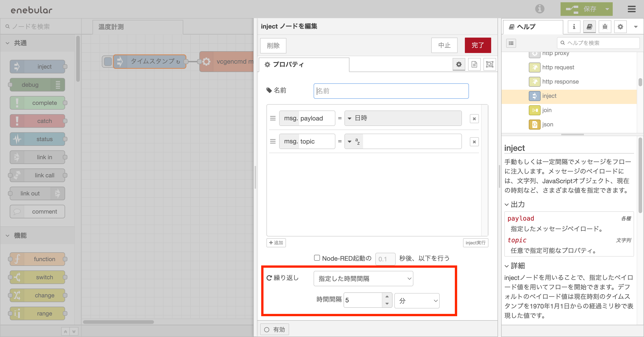Open node properties gear icon tab
Viewport: 644px width, 337px height.
[x=459, y=64]
